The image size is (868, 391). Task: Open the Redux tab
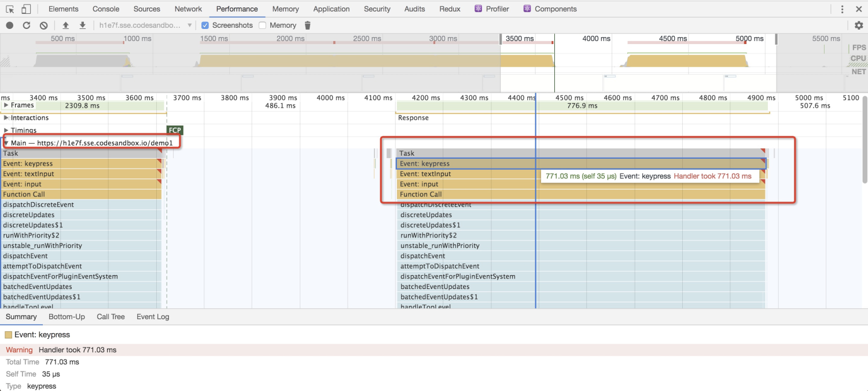click(450, 9)
